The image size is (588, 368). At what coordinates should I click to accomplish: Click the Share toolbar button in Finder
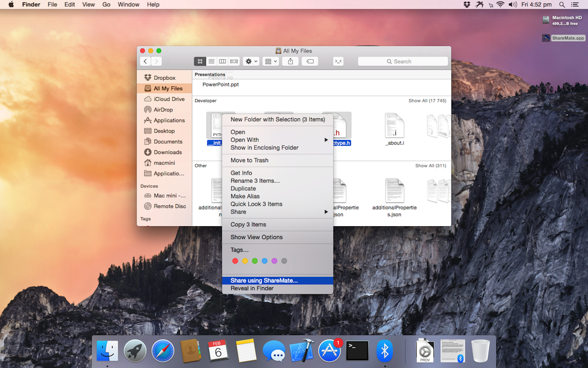click(x=290, y=61)
